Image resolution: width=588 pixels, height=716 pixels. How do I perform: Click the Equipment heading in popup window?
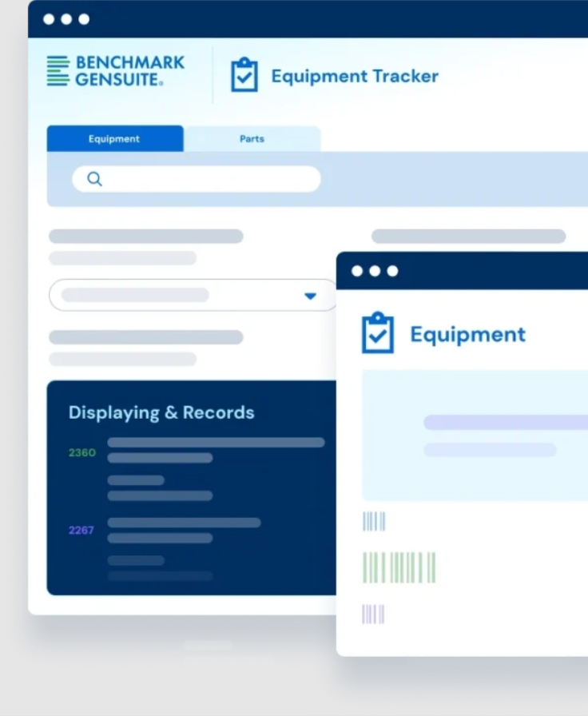[x=467, y=334]
